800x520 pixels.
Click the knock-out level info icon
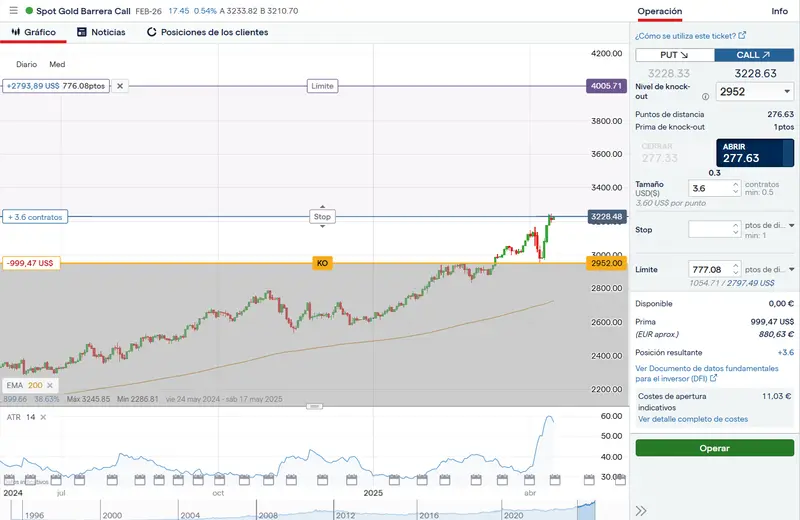coord(705,97)
